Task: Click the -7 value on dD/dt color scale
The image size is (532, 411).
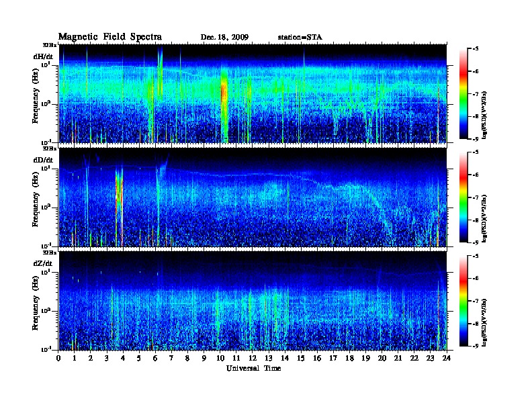Action: (476, 197)
